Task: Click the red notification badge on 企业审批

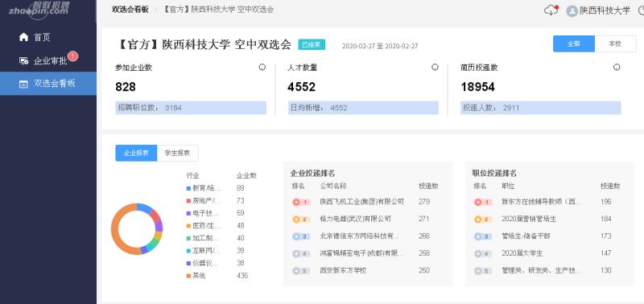Action: click(x=72, y=55)
